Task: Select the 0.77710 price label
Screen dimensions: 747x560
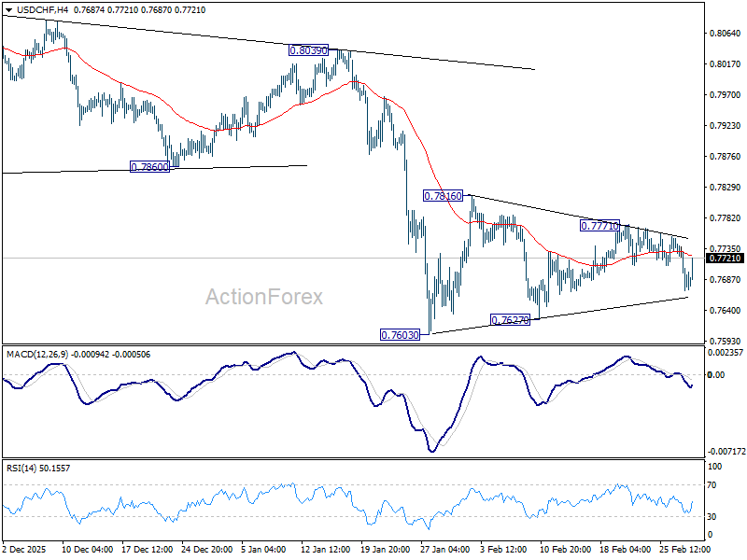Action: point(599,226)
